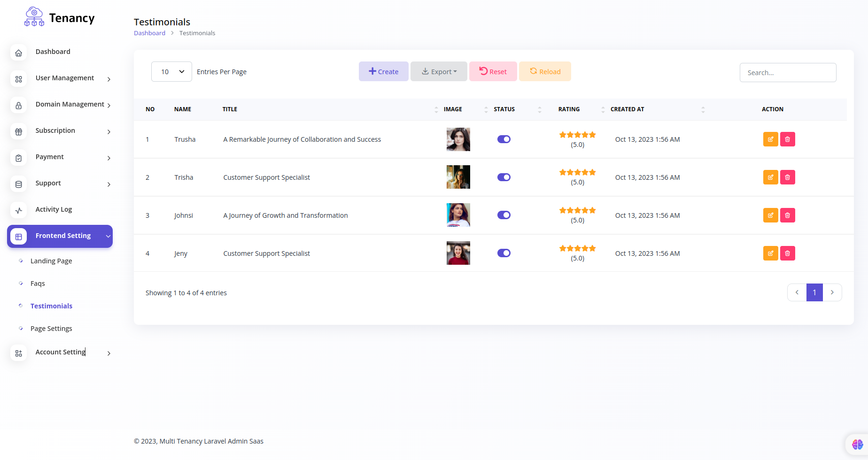Click the Create button
Screen dimensions: 868x460
pos(383,71)
